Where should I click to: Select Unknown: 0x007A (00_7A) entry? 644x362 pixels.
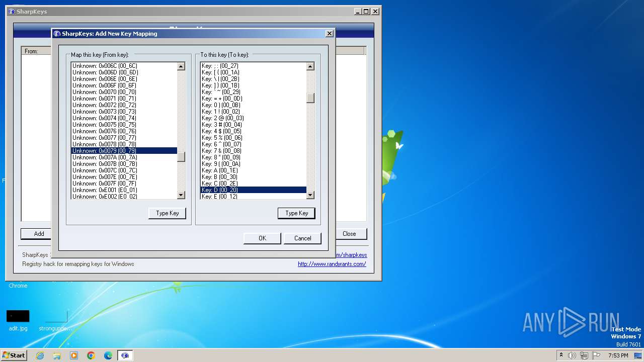point(124,157)
